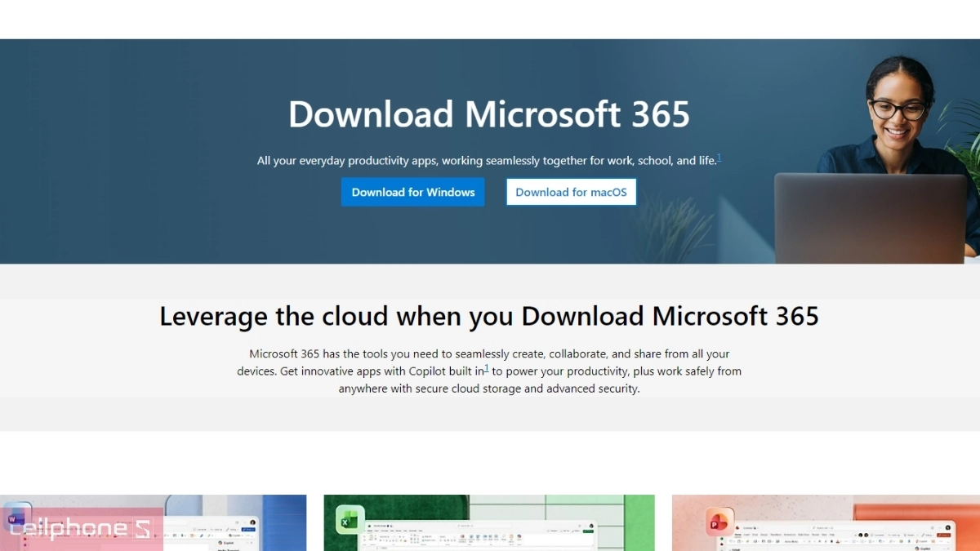Click paragraph starting "Microsoft 365 has the tools"
980x551 pixels.
[489, 371]
